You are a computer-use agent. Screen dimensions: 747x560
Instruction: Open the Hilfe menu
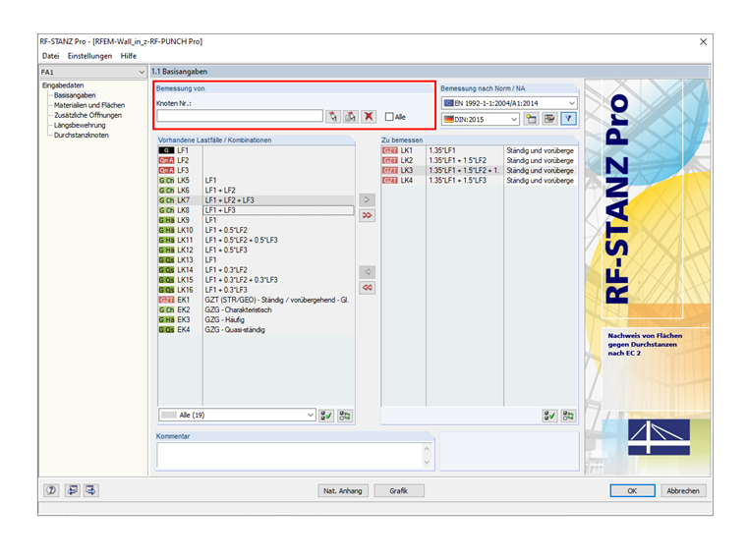(x=129, y=56)
